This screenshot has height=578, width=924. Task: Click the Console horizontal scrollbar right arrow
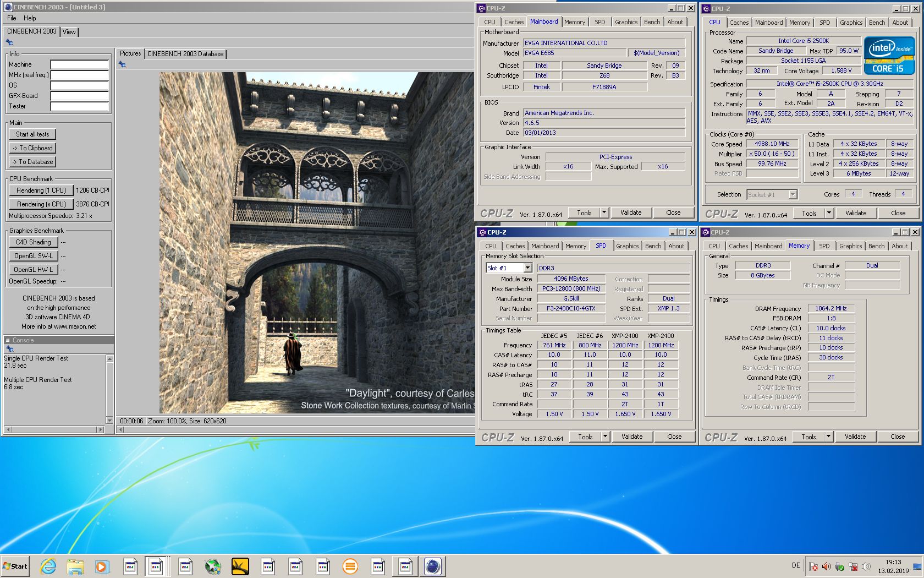pyautogui.click(x=100, y=429)
